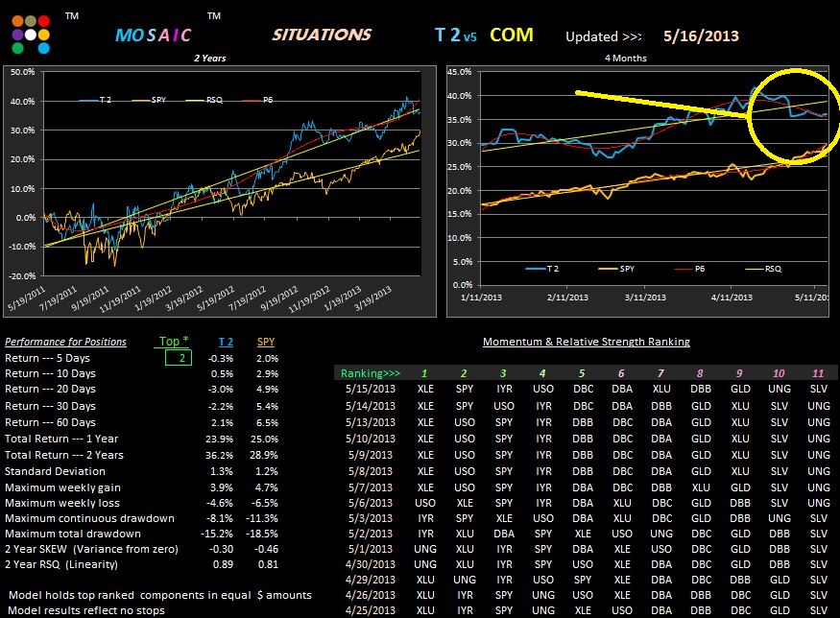Click XLU ranked first on 4/29/2013

click(425, 580)
